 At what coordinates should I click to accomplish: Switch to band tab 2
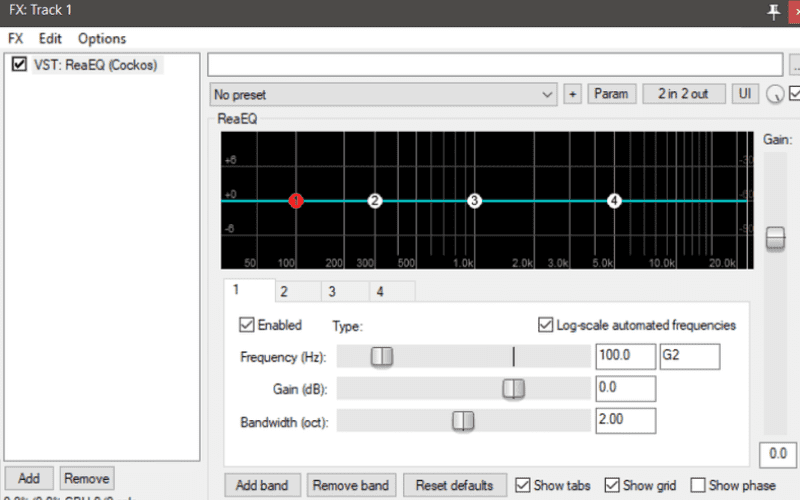[x=298, y=292]
